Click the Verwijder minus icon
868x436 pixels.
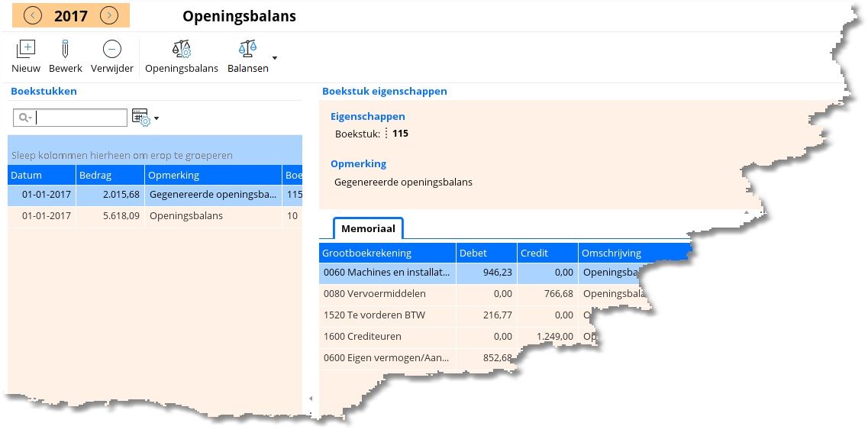click(111, 50)
